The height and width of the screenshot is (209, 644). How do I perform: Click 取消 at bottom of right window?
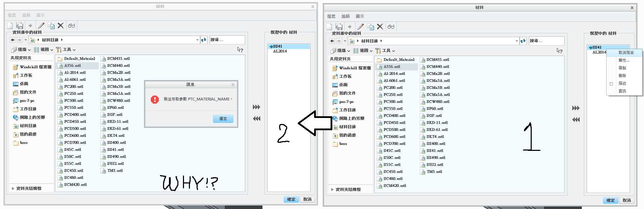click(627, 200)
